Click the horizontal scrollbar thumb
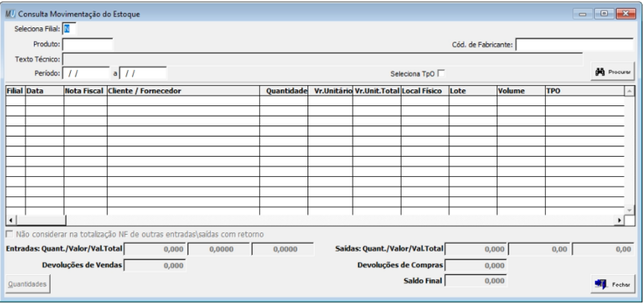The height and width of the screenshot is (304, 644). click(x=40, y=220)
